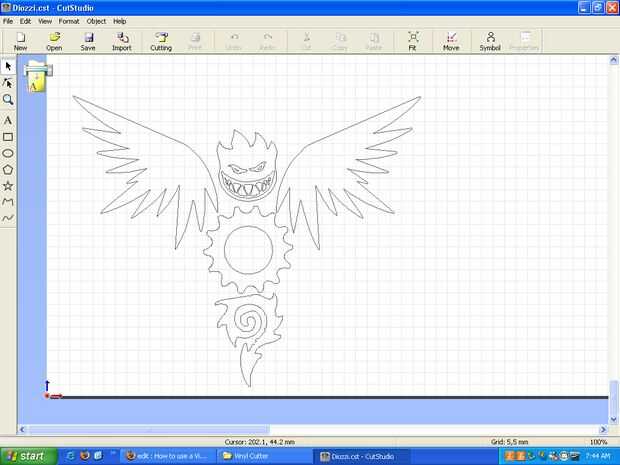Click the horizontal scrollbar left arrow

[x=22, y=429]
